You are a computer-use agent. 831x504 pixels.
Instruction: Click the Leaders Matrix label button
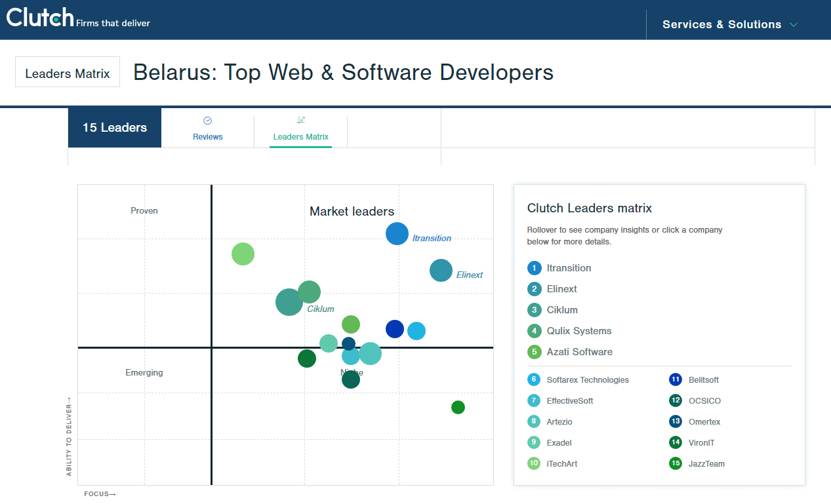[x=68, y=73]
